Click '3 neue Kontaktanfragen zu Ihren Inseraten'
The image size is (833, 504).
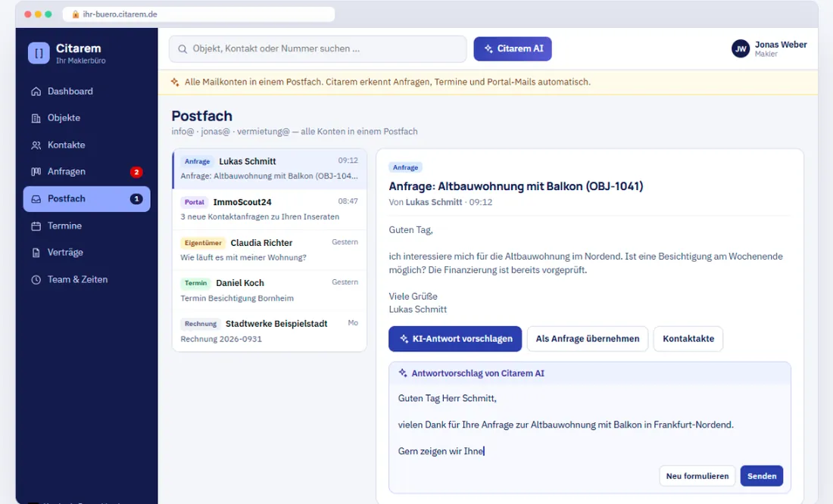pyautogui.click(x=260, y=216)
